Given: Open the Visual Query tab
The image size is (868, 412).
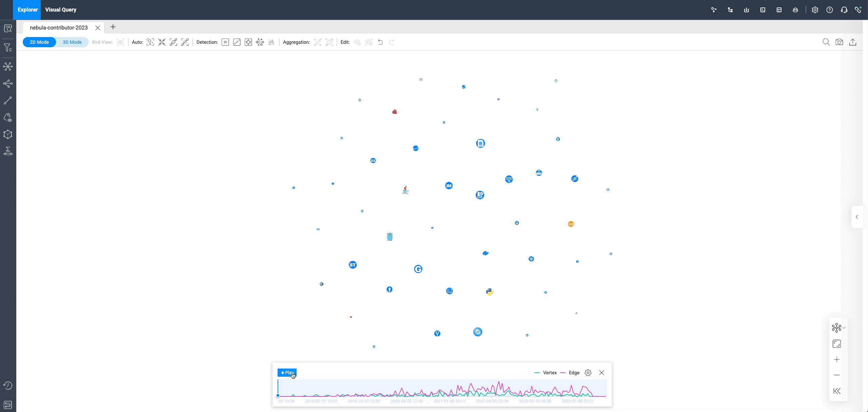Looking at the screenshot, I should (x=61, y=10).
